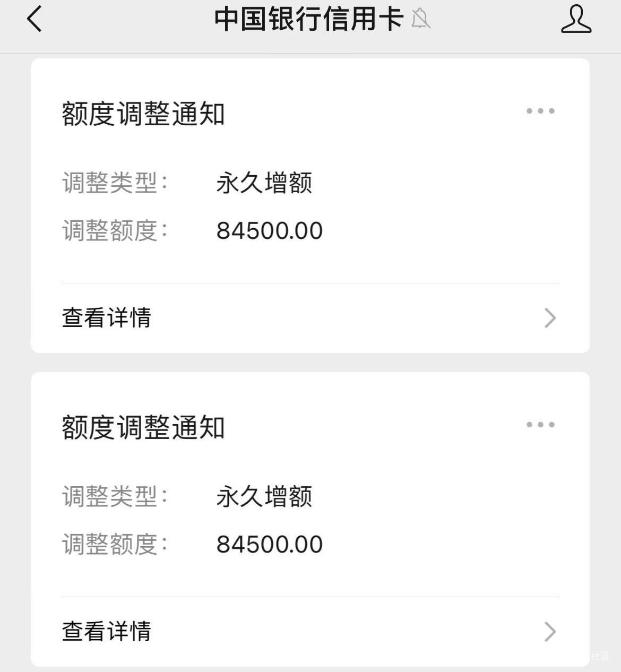
Task: Open three-dot menu on first notification
Action: click(540, 111)
